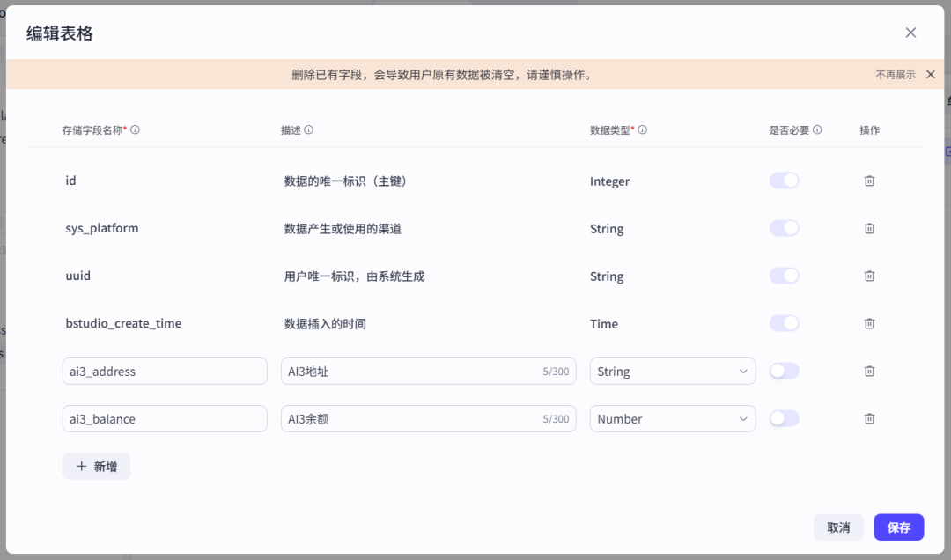
Task: Toggle required switch for bstudio_create_time field
Action: click(785, 323)
